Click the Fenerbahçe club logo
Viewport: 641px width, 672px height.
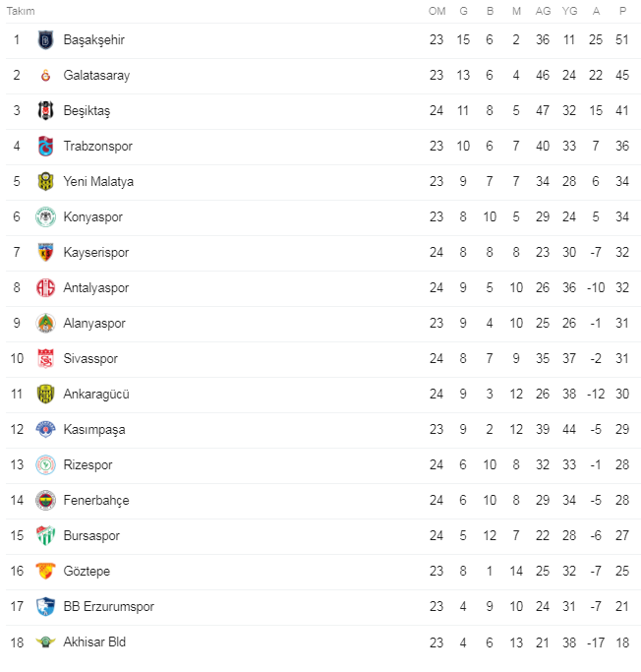45,500
